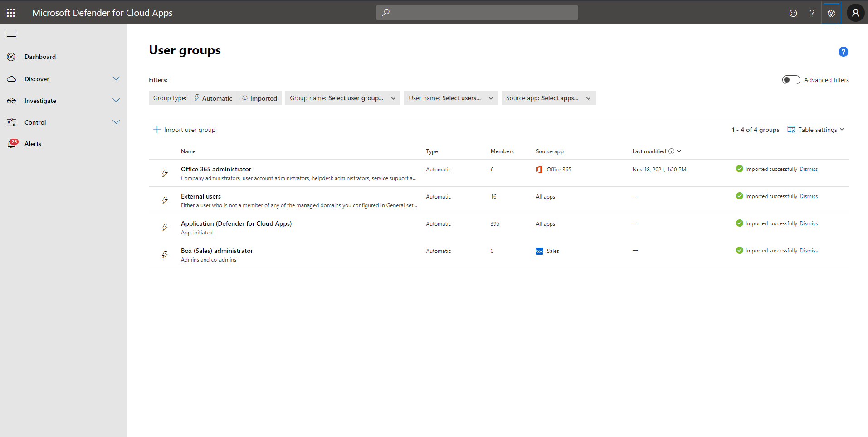Click lightning icon of External users row
Image resolution: width=868 pixels, height=437 pixels.
pos(165,200)
